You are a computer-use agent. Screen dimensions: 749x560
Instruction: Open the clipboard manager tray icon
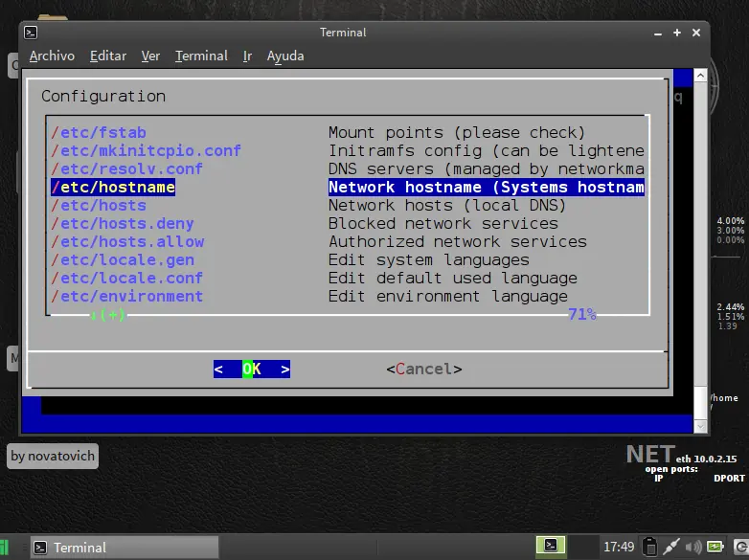click(x=649, y=547)
